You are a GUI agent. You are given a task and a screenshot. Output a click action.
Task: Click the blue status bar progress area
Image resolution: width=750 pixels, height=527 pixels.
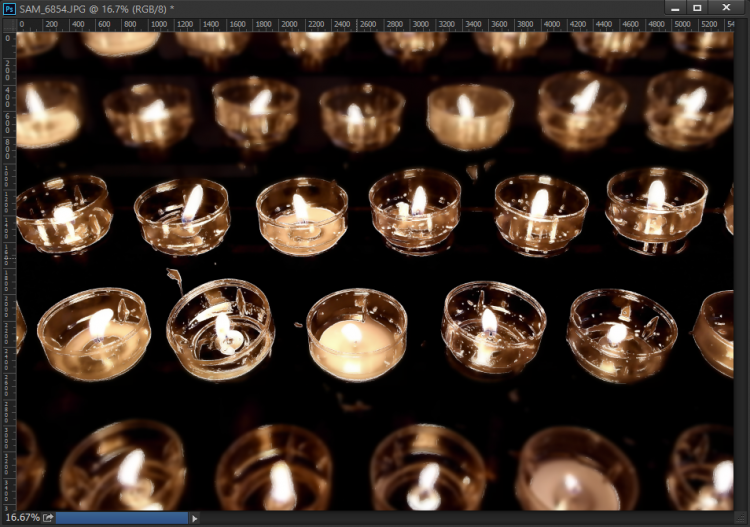click(122, 518)
